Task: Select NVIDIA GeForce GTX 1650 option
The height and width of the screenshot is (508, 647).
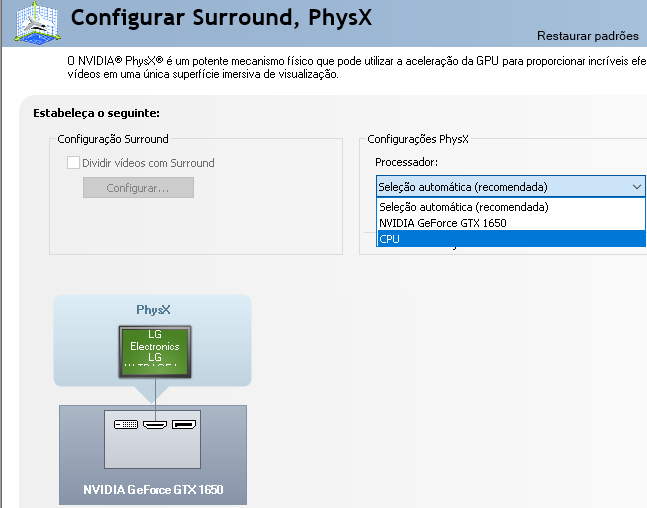Action: click(442, 223)
